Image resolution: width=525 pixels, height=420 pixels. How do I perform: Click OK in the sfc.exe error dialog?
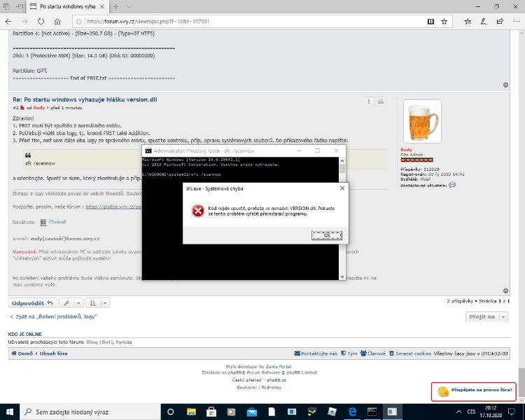327,235
